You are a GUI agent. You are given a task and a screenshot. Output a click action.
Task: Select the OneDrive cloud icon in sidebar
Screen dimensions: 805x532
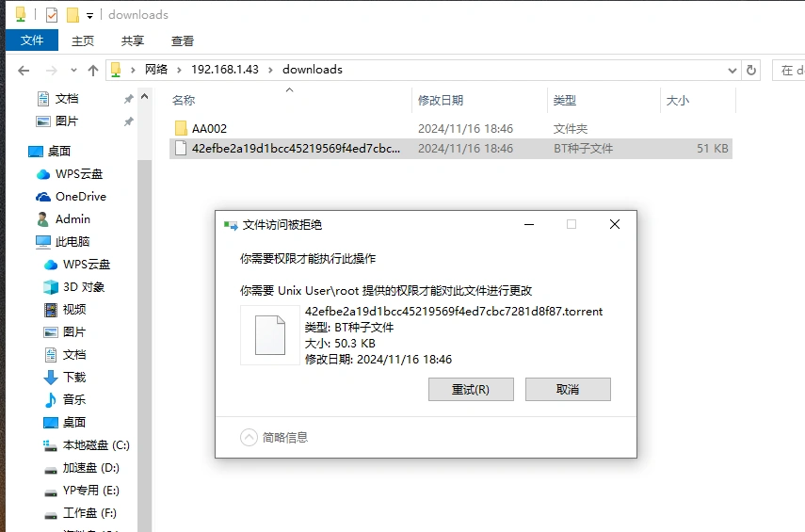[43, 197]
